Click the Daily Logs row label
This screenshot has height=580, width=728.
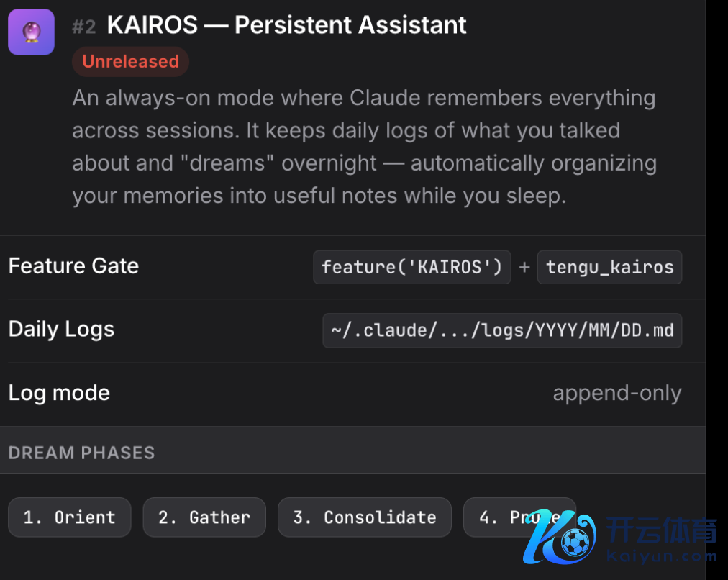pyautogui.click(x=61, y=330)
